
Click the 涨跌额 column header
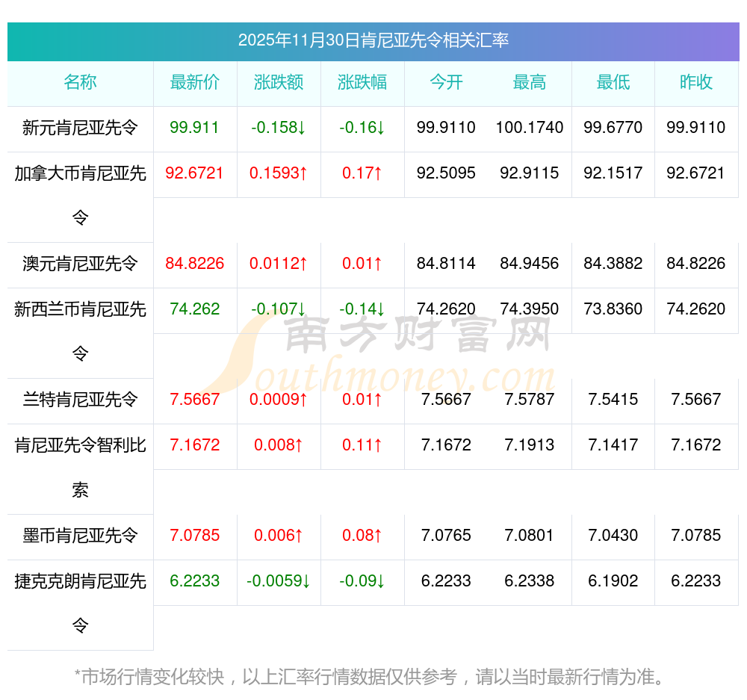279,83
